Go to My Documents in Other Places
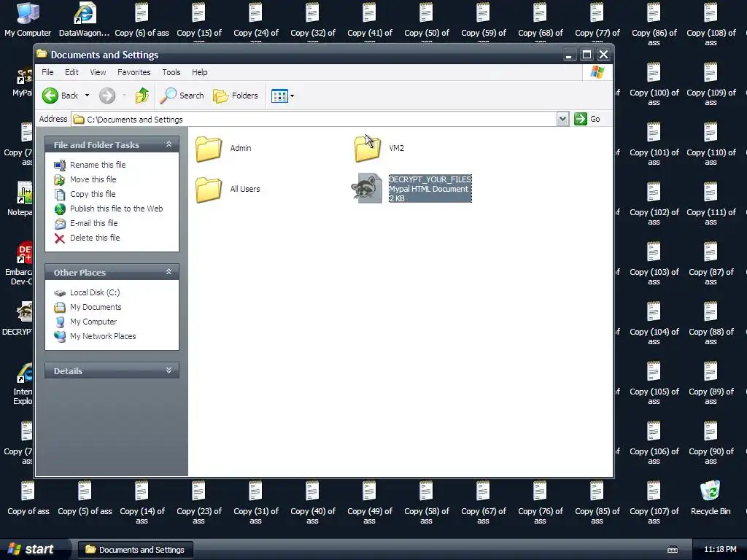 point(96,307)
